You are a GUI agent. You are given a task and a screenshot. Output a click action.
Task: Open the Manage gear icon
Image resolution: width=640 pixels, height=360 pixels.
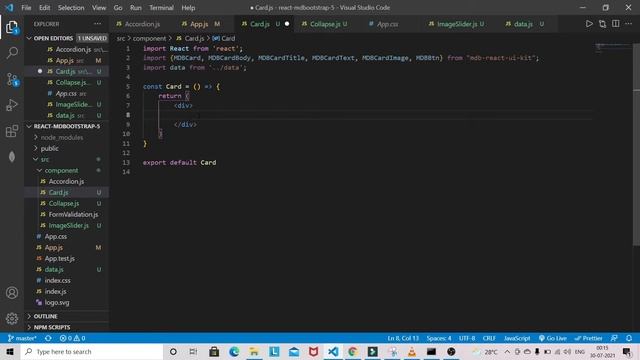click(12, 318)
